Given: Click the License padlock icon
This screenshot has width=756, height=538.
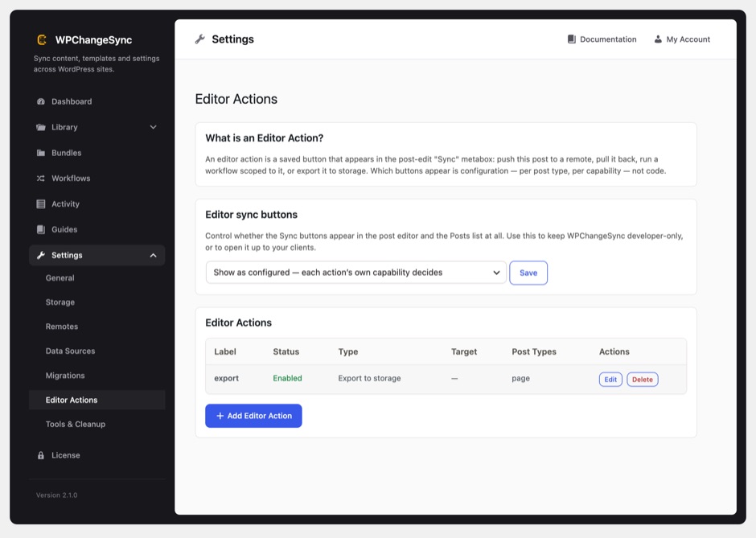Looking at the screenshot, I should (41, 455).
